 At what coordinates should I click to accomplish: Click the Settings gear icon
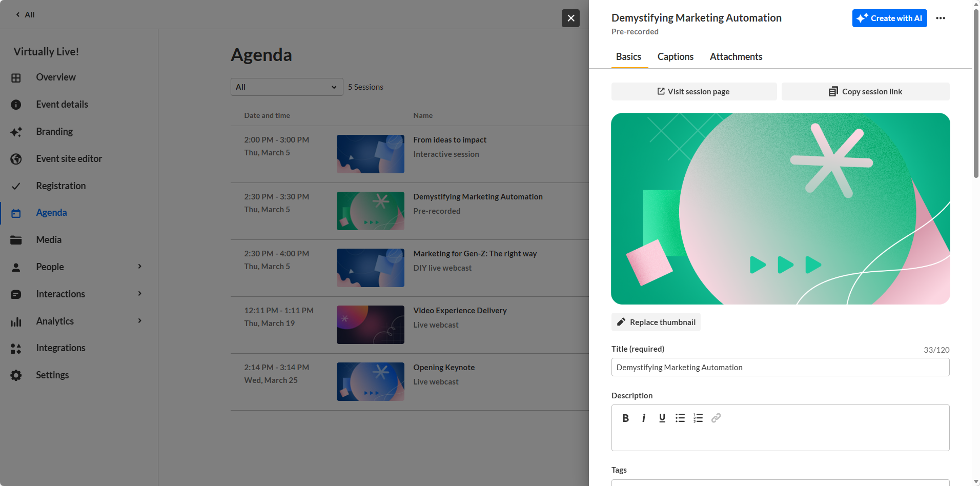tap(16, 375)
